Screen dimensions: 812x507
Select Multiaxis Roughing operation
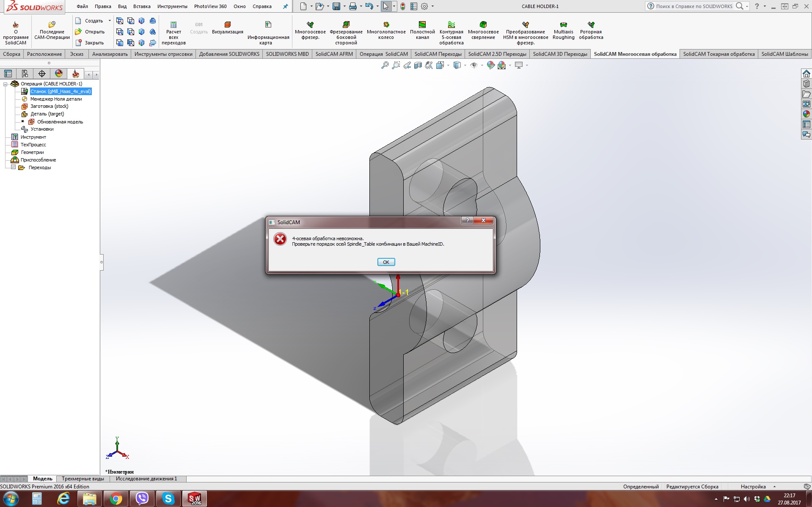pyautogui.click(x=563, y=30)
